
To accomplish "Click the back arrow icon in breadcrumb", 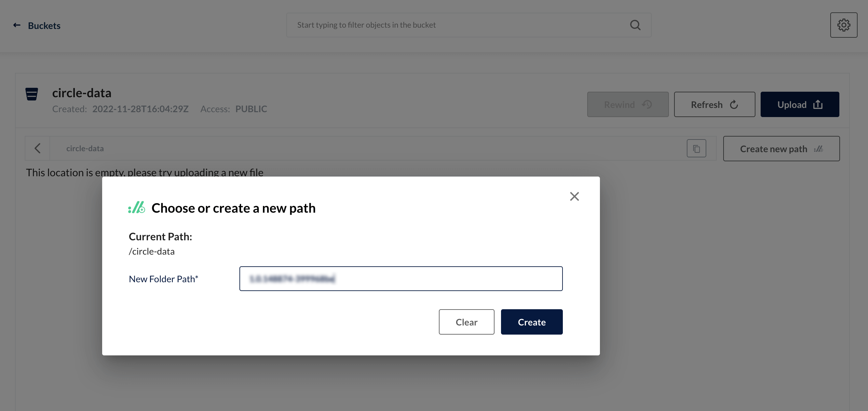I will pos(37,148).
